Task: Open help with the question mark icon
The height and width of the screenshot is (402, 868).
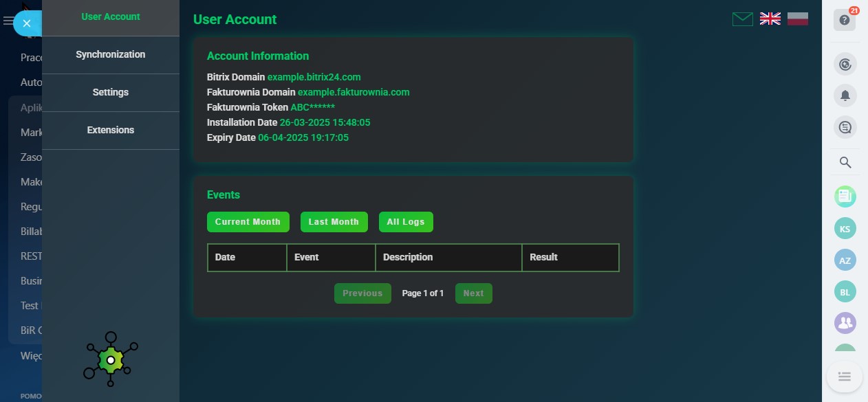Action: point(845,20)
